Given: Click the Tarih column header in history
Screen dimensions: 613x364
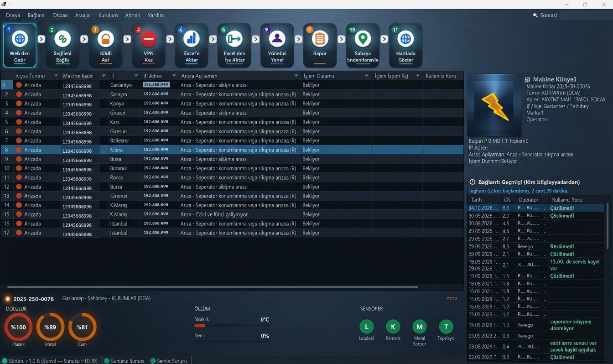Looking at the screenshot, I should tap(484, 200).
